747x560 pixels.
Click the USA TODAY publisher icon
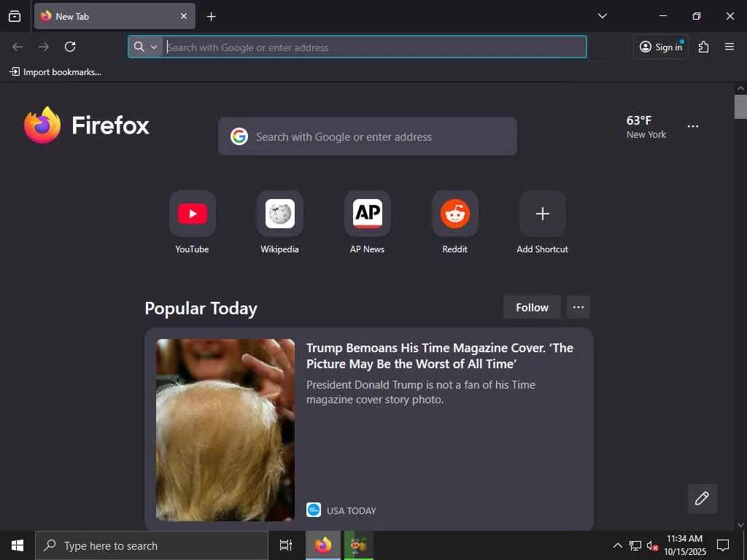click(x=314, y=510)
